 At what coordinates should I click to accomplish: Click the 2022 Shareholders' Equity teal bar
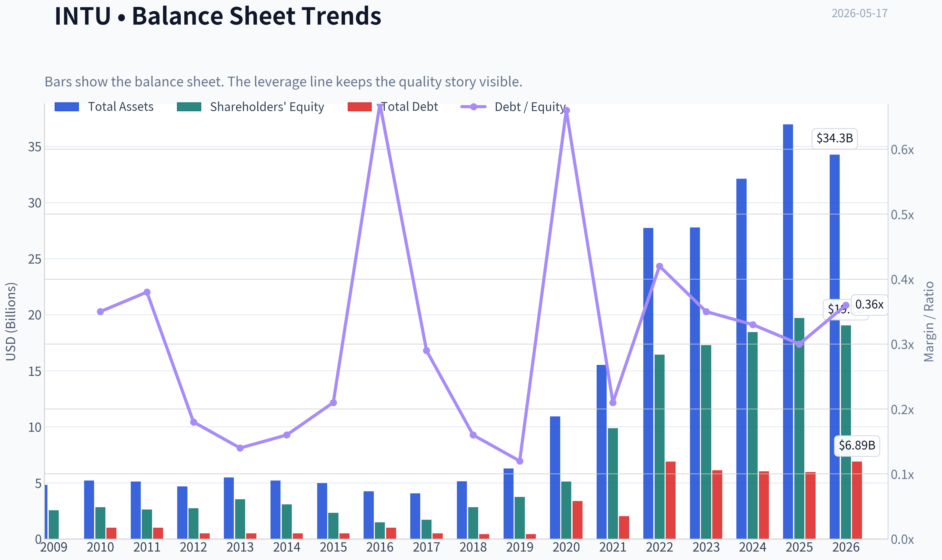tap(659, 446)
